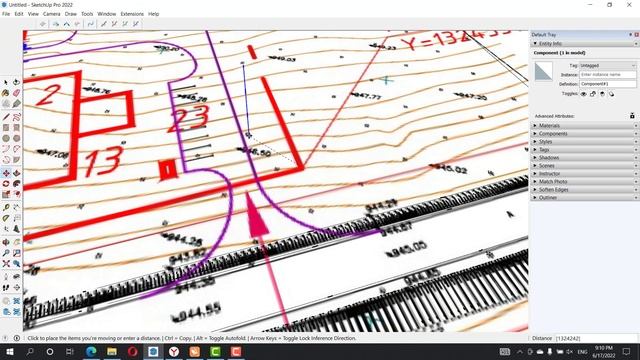Select the Follow Me tool
Viewport: 640px width, 360px height.
click(x=16, y=184)
